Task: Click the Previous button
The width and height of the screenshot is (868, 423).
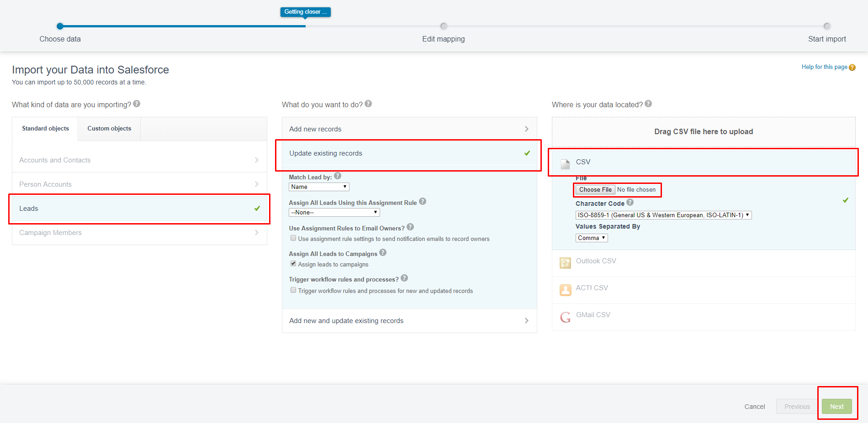Action: (x=797, y=407)
